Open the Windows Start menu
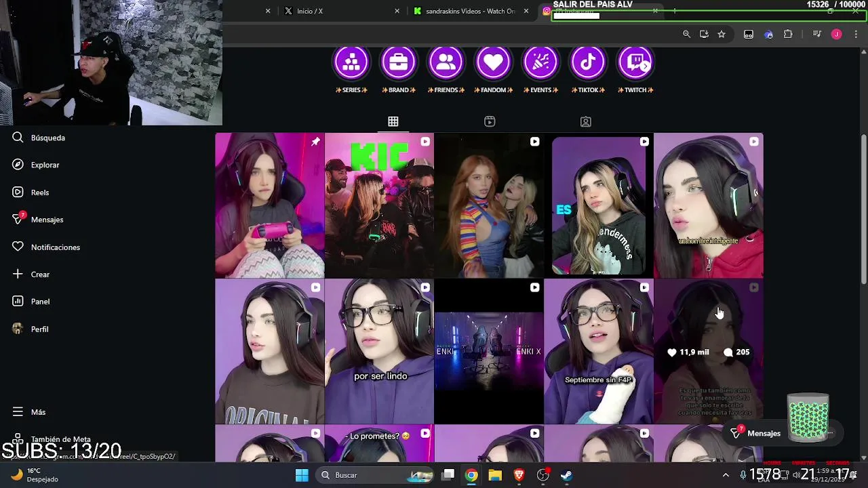The image size is (868, 488). coord(302,475)
